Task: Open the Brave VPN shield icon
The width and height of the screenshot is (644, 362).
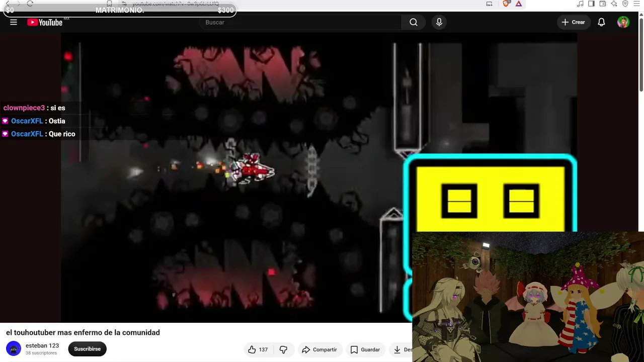Action: pos(625,4)
